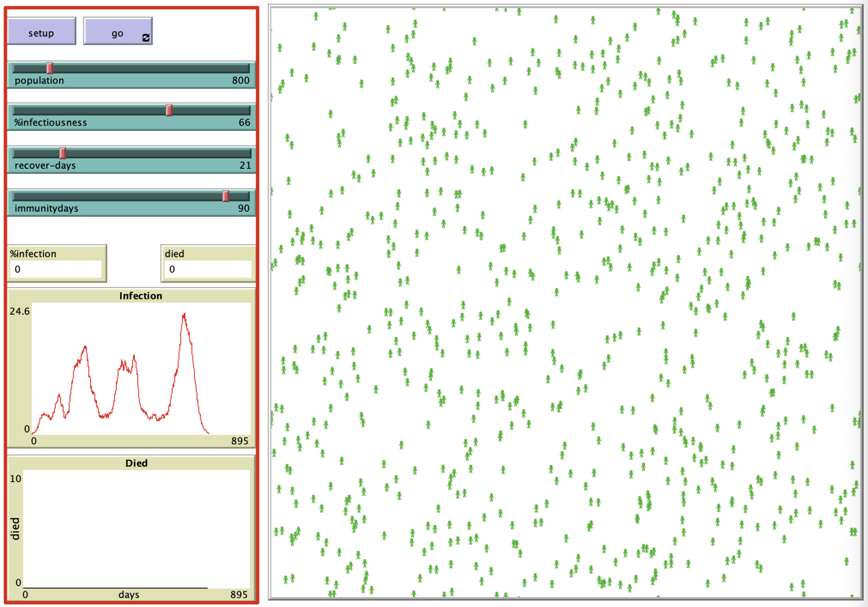The image size is (868, 607).
Task: Click the Died plot 10 y-axis maximum
Action: (x=15, y=479)
